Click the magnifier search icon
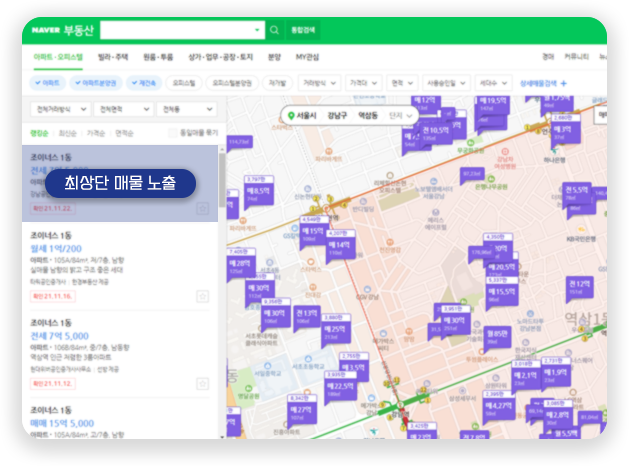629x466 pixels. [x=274, y=30]
